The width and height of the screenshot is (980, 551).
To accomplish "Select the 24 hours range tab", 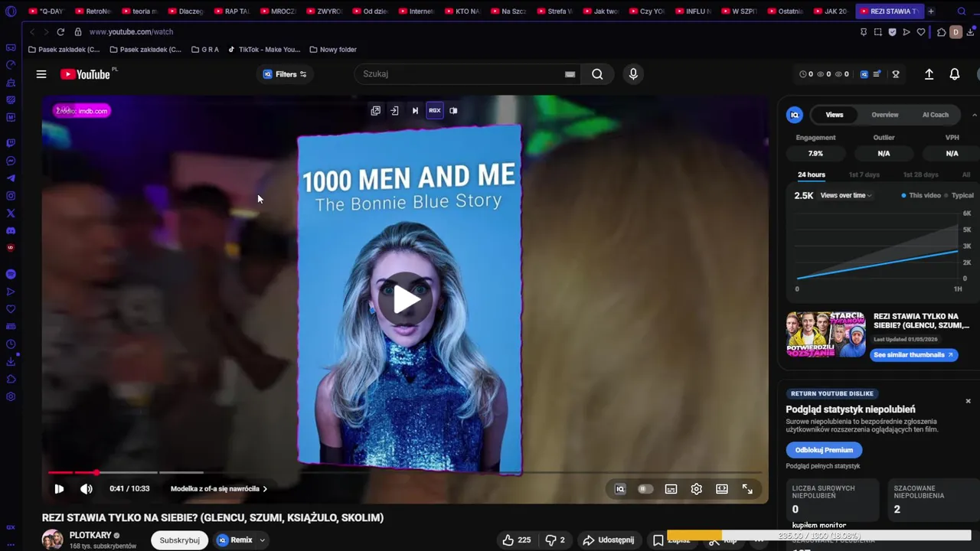I will (812, 174).
